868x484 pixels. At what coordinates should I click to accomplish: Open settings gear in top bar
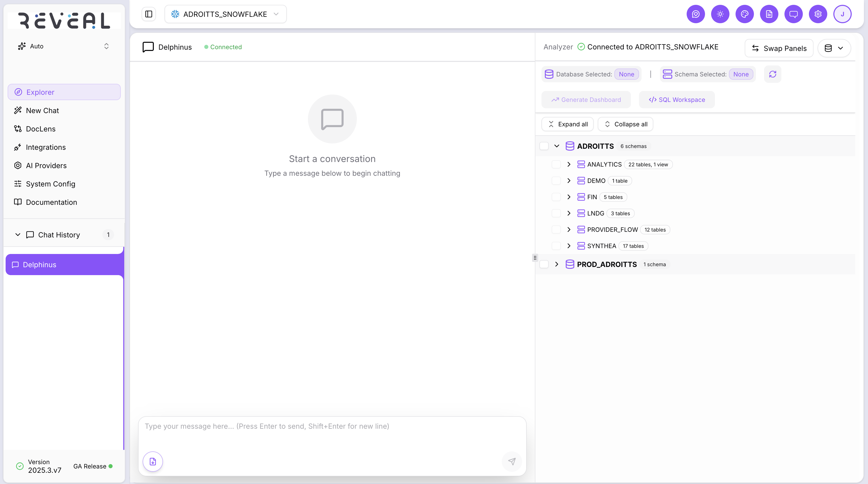[x=818, y=14]
